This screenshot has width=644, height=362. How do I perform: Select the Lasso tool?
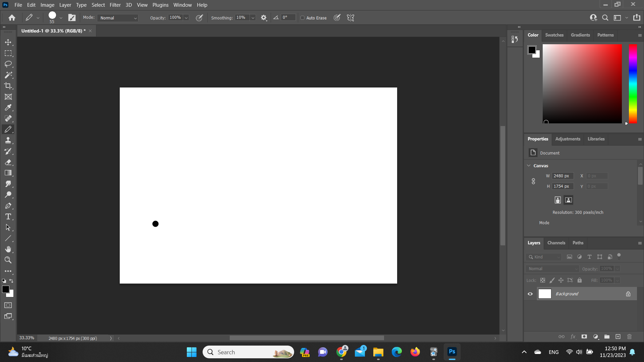tap(8, 64)
